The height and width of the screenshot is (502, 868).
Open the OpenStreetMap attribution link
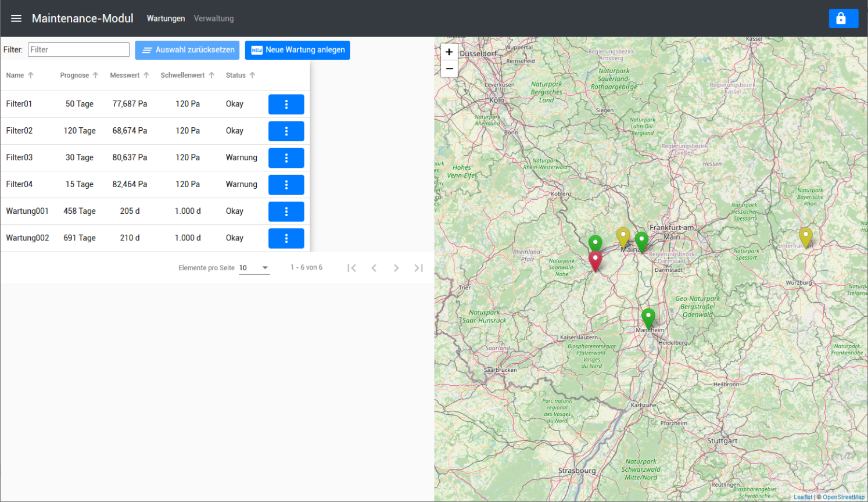point(843,497)
